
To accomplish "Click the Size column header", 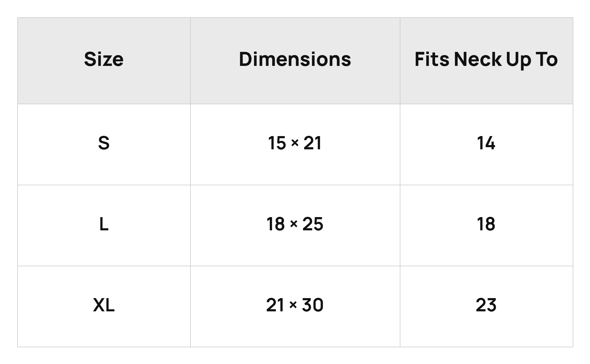I will click(x=104, y=61).
